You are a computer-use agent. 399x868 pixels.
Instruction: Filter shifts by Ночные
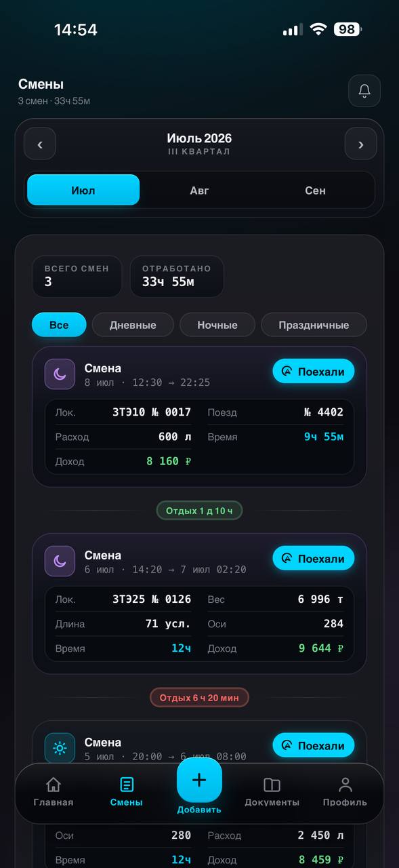(x=217, y=325)
